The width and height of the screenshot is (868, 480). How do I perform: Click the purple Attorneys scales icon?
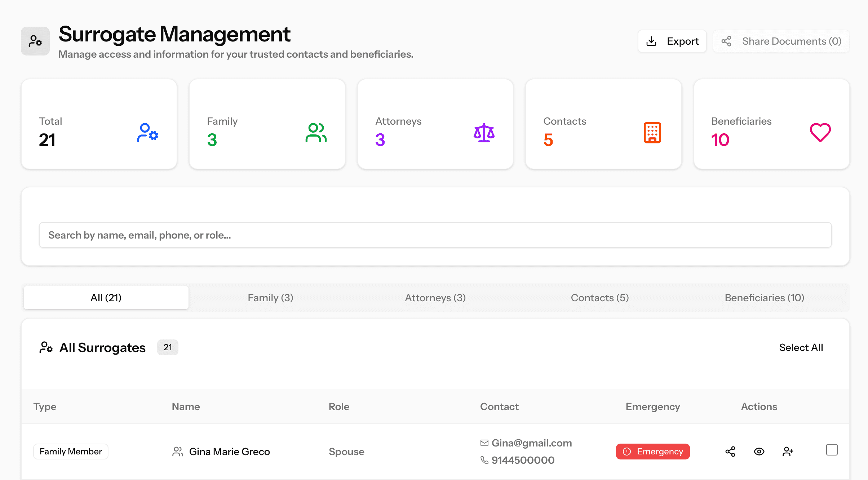484,133
